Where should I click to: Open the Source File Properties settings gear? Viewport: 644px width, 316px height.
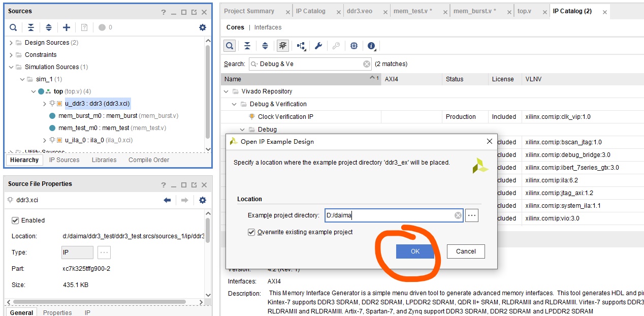pos(203,200)
